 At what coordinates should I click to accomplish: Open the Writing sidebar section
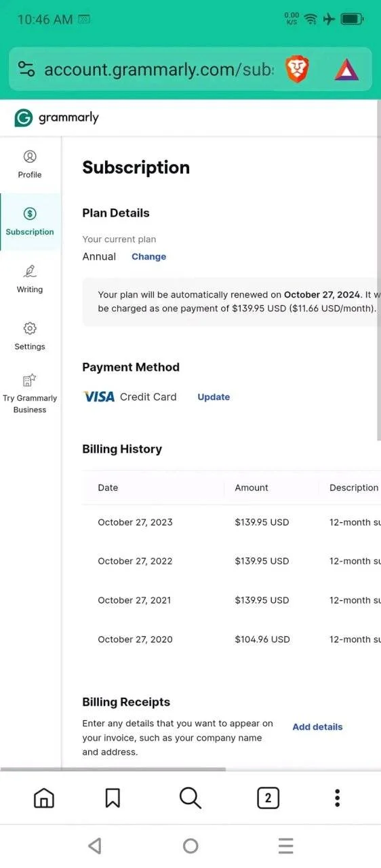(x=30, y=279)
